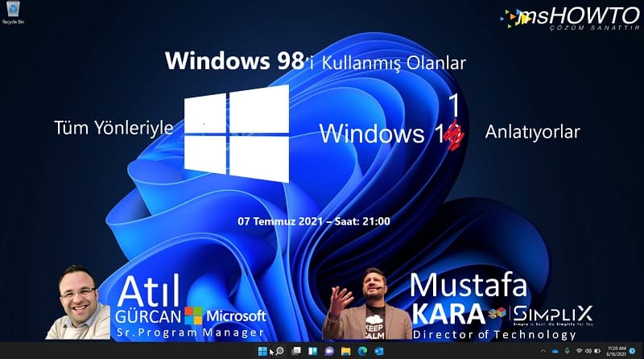Screen dimensions: 644x359
Task: Open OneDrive cloud tray icon
Action: click(555, 351)
